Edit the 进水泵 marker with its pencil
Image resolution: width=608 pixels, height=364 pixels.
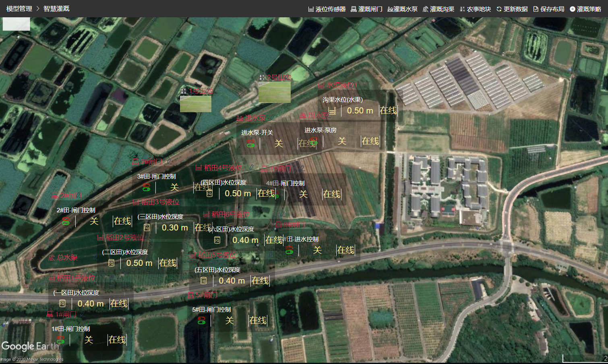(273, 118)
